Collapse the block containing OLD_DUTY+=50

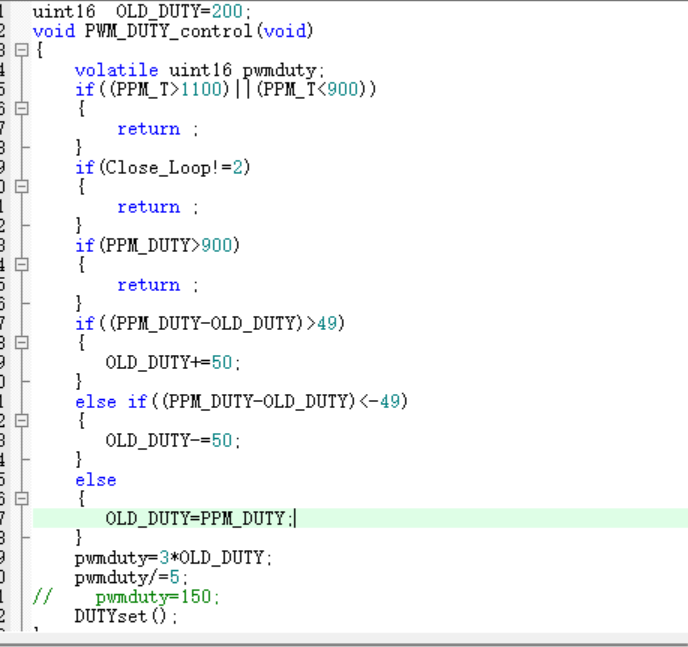tap(21, 343)
